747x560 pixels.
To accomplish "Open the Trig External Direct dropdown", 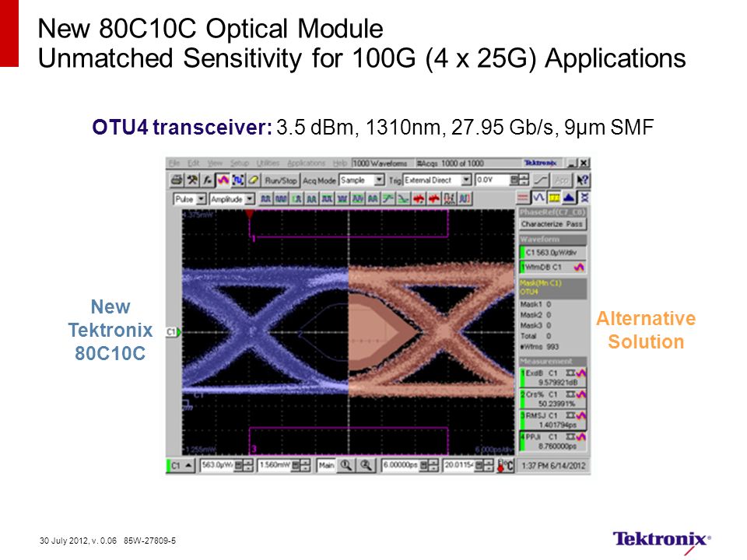I will pos(437,180).
